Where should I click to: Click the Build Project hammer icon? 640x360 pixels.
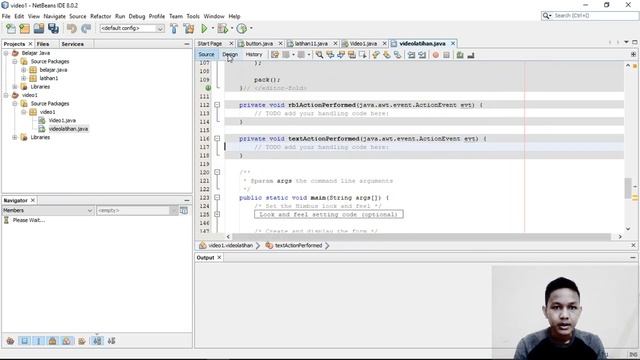pyautogui.click(x=174, y=28)
